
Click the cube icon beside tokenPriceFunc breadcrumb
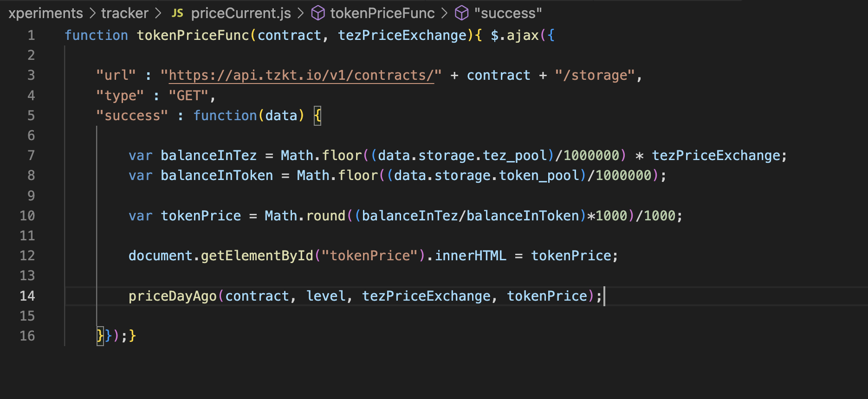point(318,13)
